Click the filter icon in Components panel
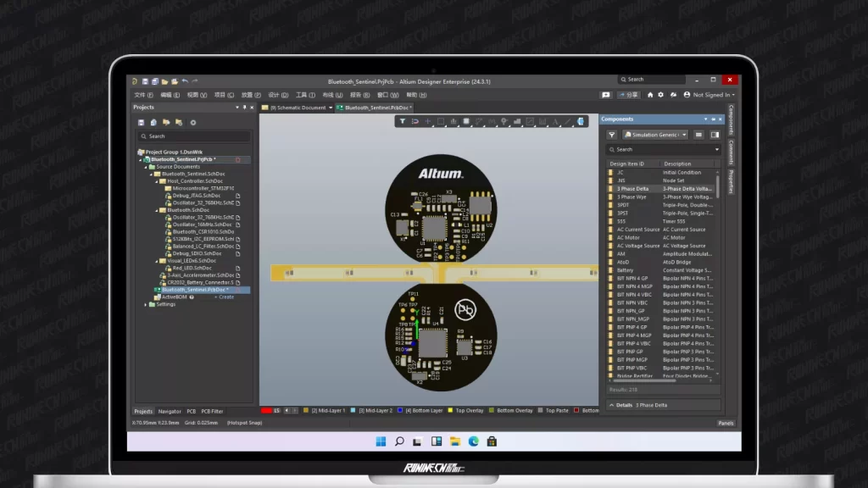Viewport: 868px width, 488px height. [x=612, y=135]
